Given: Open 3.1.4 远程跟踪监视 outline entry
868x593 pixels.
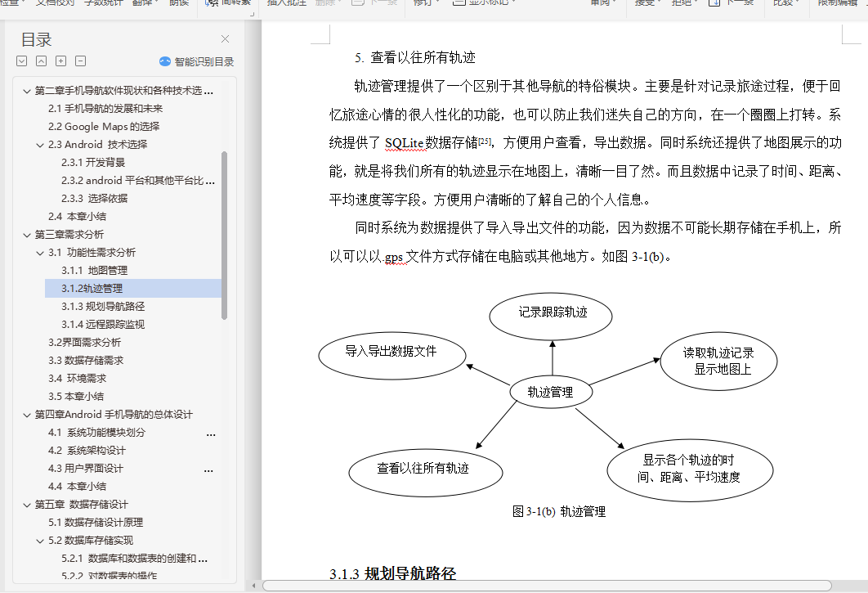Looking at the screenshot, I should coord(103,325).
